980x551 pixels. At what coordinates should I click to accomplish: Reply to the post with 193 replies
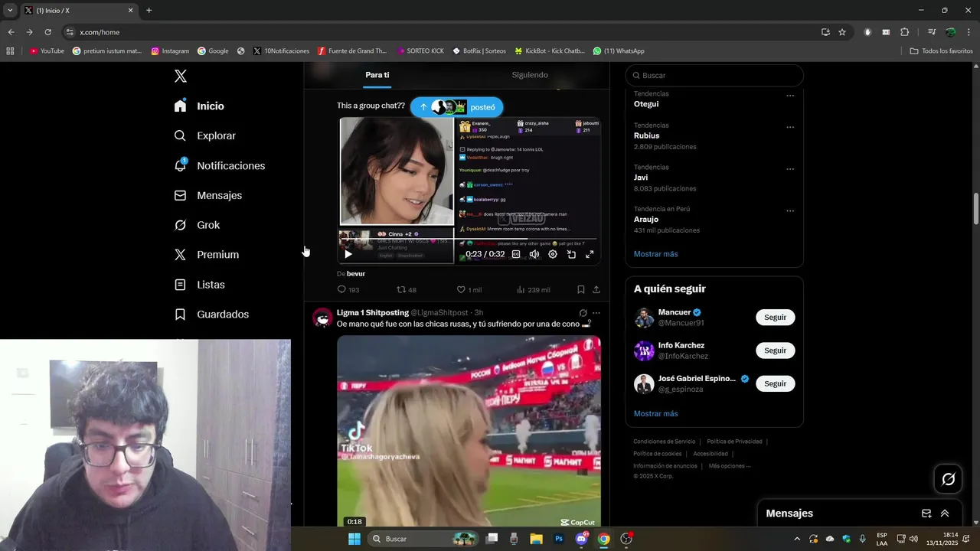(348, 290)
